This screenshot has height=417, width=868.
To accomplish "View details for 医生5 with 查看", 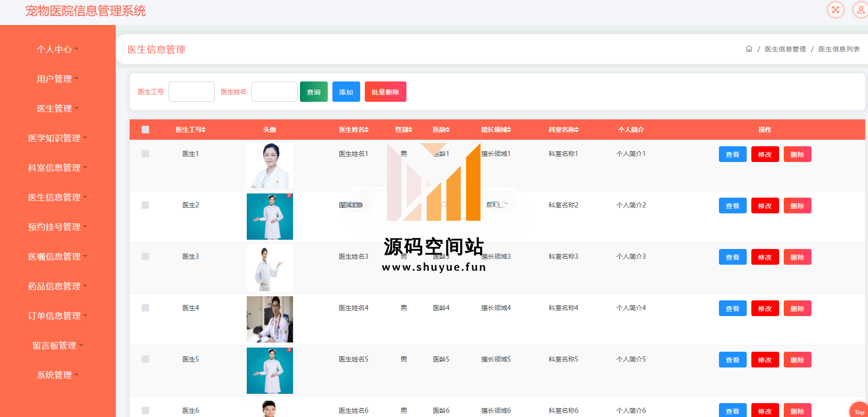I will (733, 360).
